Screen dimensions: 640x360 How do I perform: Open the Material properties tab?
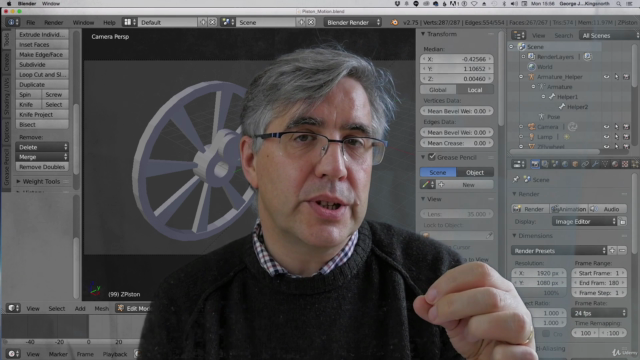[615, 164]
